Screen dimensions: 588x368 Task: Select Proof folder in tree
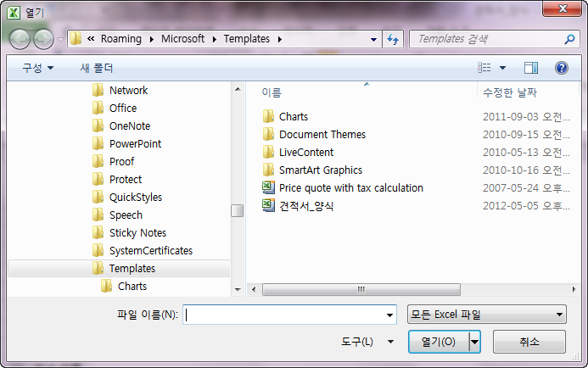pyautogui.click(x=122, y=161)
